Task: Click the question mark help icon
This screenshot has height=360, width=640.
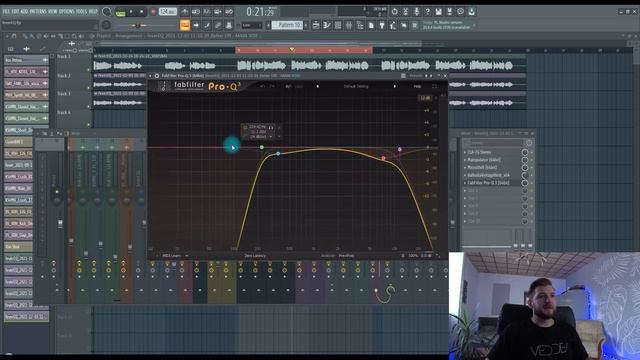Action: (427, 12)
